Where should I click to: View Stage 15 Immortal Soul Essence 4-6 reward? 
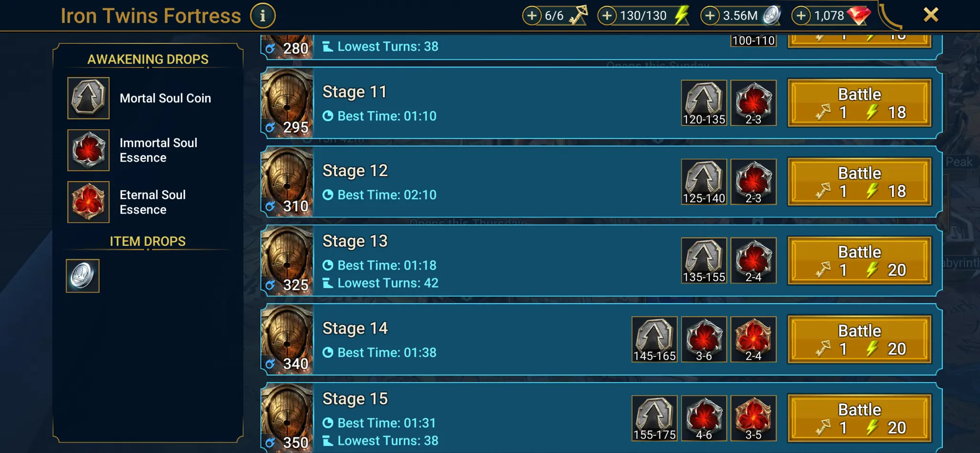pos(704,418)
